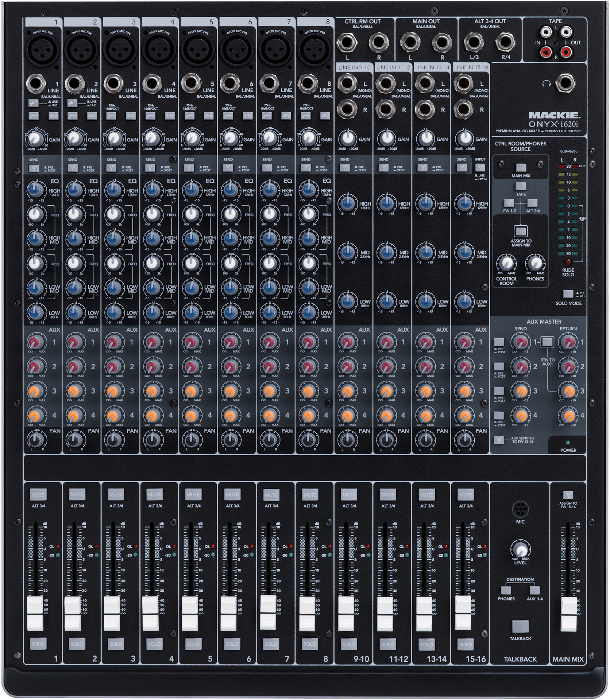The height and width of the screenshot is (700, 610).
Task: Click the CONTROL ROOM level knob
Action: pos(506,263)
